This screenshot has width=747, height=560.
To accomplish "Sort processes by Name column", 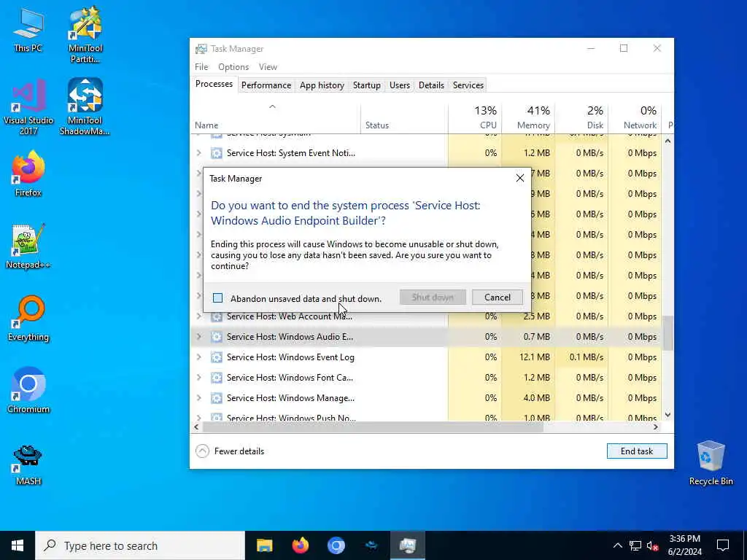I will 275,117.
